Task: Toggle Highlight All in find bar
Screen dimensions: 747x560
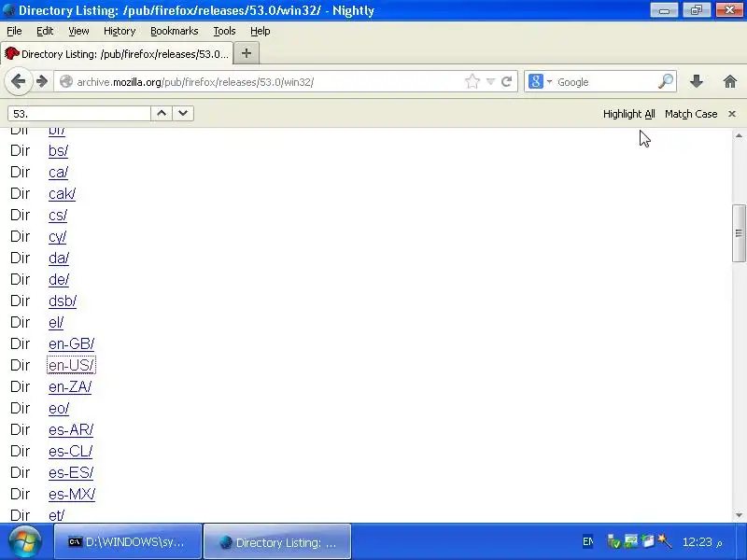Action: tap(628, 114)
